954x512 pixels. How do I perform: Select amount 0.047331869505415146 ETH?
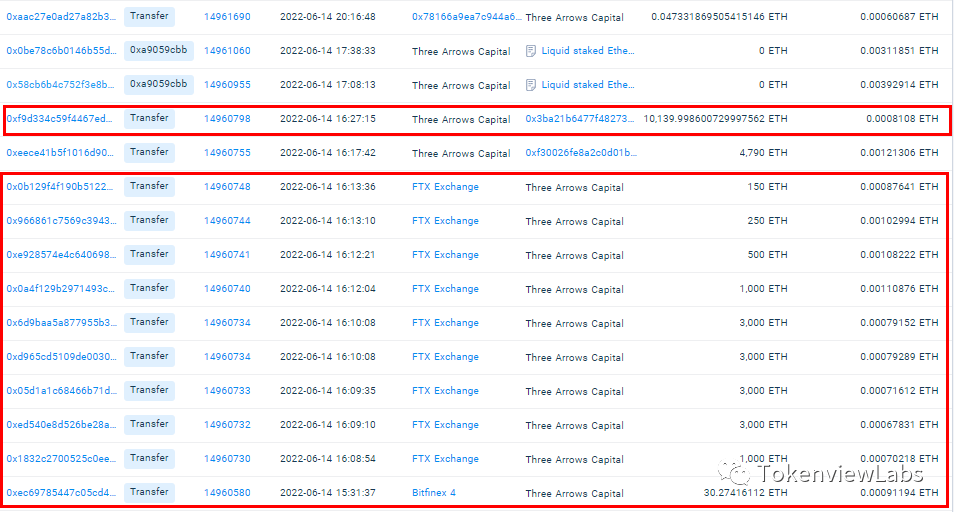[719, 17]
